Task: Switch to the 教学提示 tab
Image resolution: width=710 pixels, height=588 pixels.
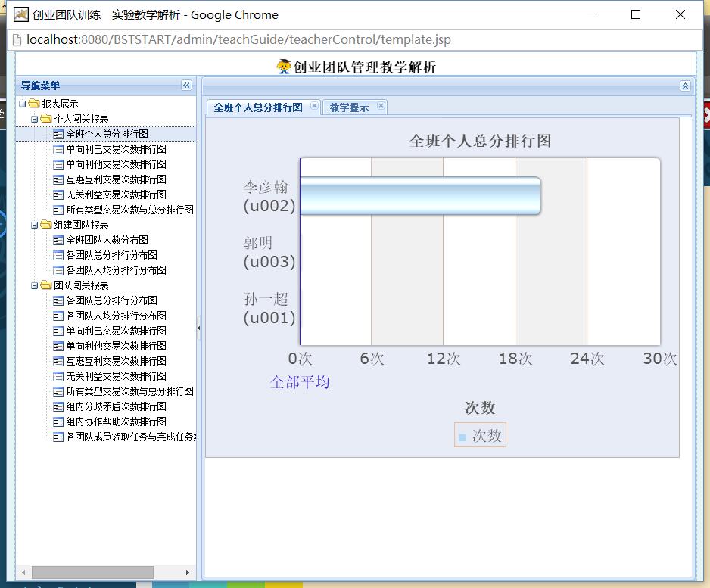Action: click(x=349, y=107)
